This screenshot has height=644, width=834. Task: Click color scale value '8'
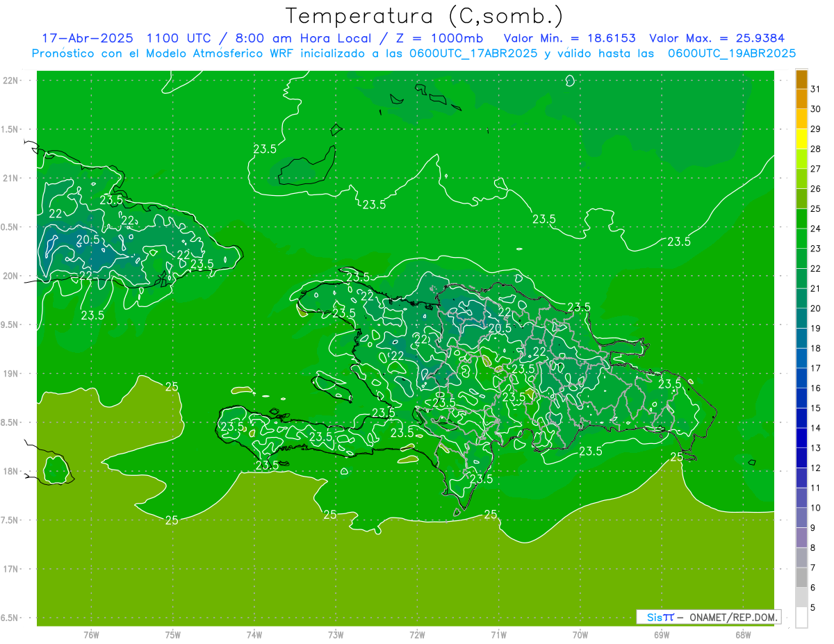(813, 548)
